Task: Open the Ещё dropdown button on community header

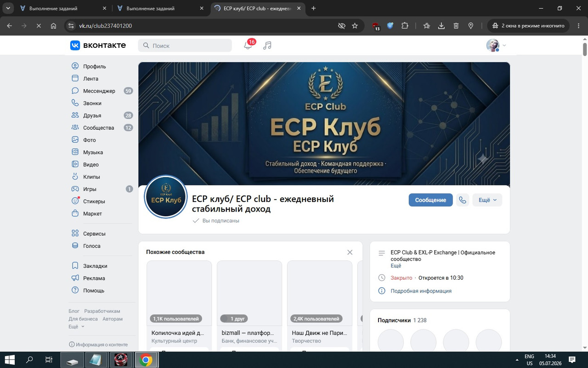Action: [487, 200]
